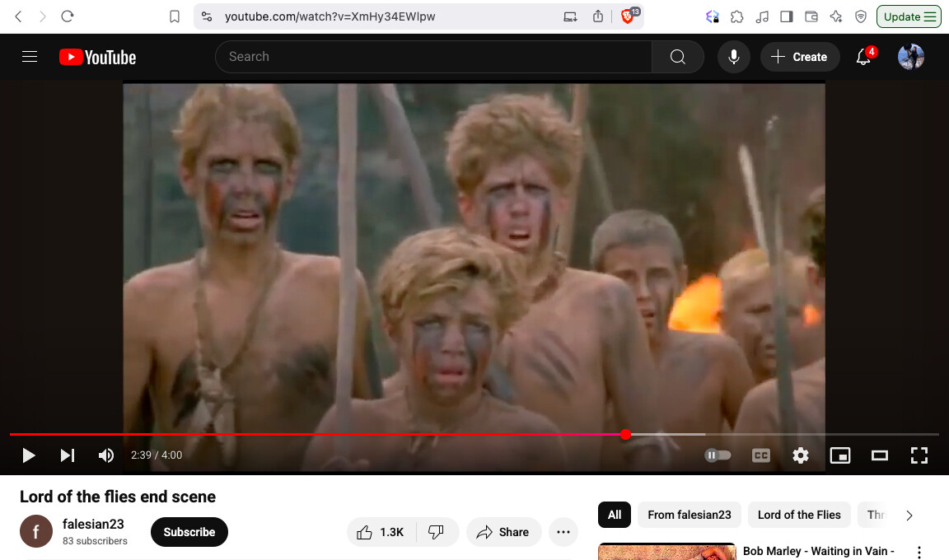Open the music note media control icon
Image resolution: width=949 pixels, height=560 pixels.
762,16
